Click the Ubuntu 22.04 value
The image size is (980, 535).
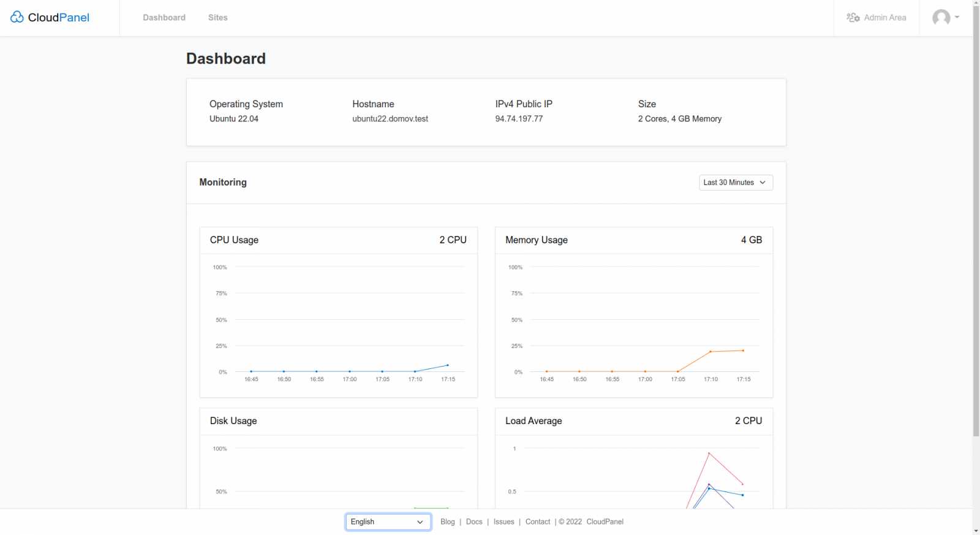(x=234, y=119)
